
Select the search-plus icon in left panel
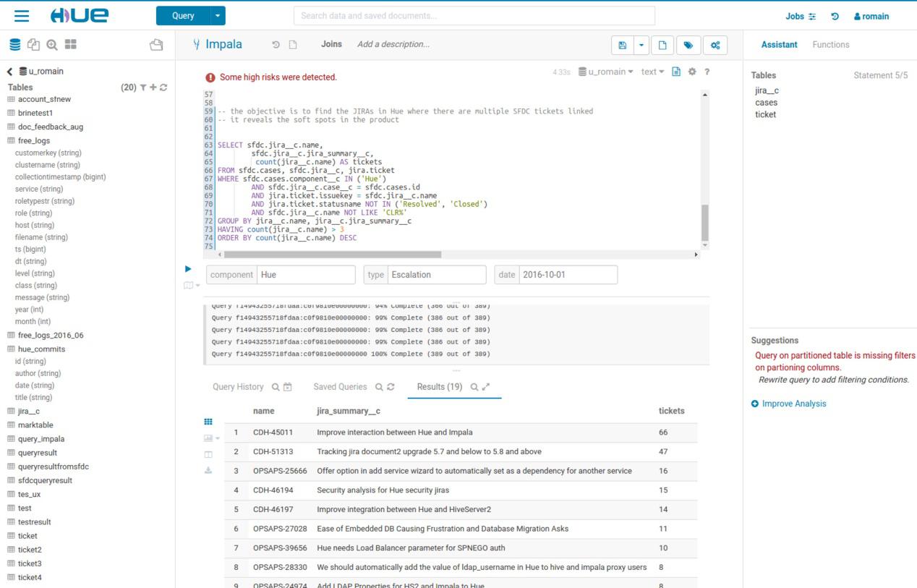pos(52,45)
